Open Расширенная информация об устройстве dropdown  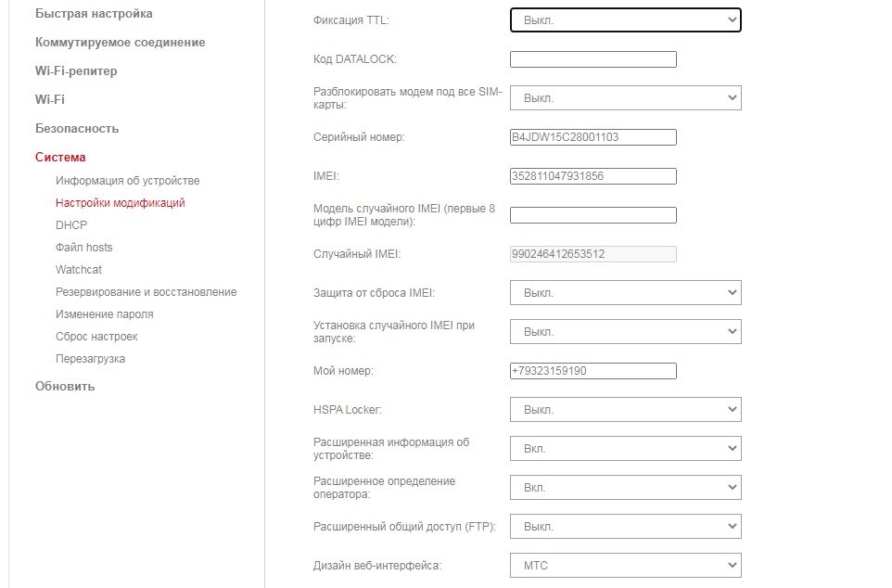(625, 449)
